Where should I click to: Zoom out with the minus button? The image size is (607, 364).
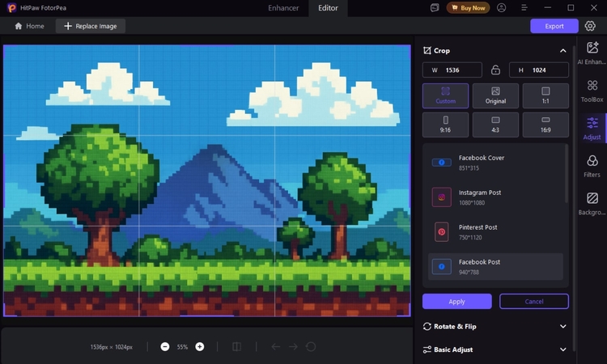[165, 346]
